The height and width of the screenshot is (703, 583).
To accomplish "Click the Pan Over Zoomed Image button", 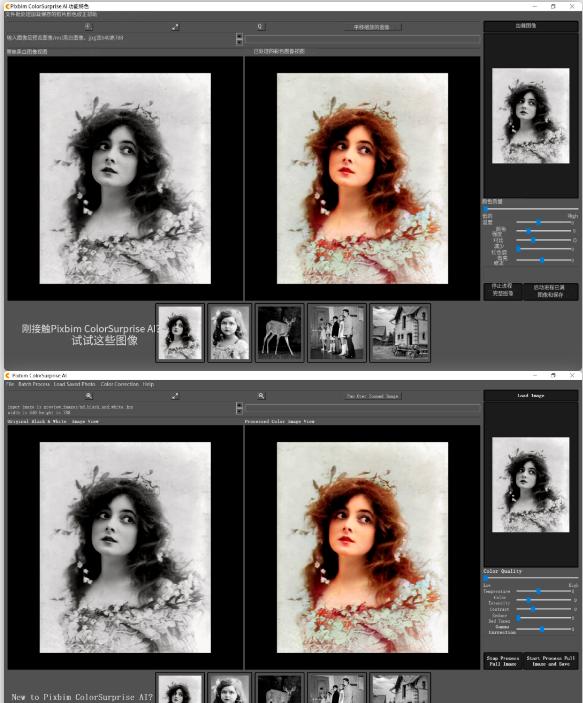I will [x=372, y=396].
